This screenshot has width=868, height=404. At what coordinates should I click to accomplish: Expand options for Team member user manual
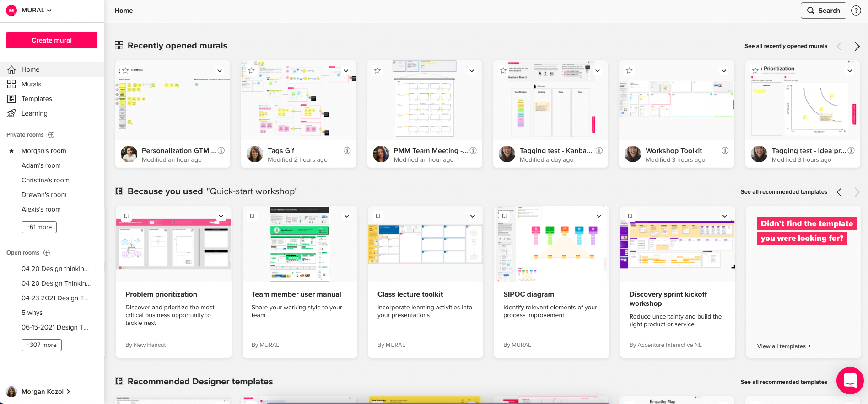pyautogui.click(x=347, y=216)
